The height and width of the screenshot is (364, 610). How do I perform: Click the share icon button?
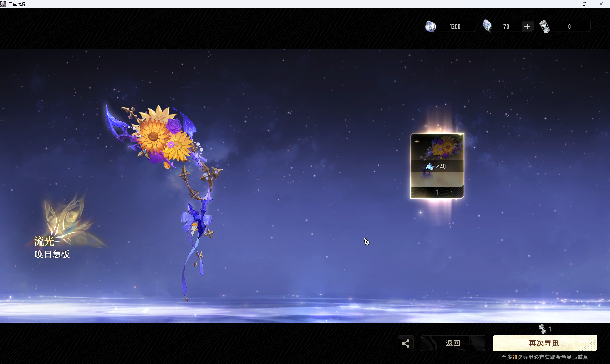pyautogui.click(x=406, y=343)
